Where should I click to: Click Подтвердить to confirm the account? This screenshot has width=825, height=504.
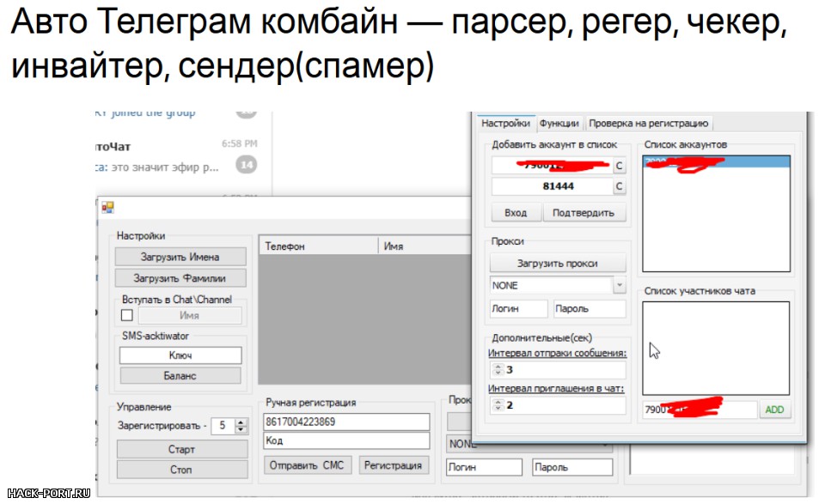[x=586, y=212]
